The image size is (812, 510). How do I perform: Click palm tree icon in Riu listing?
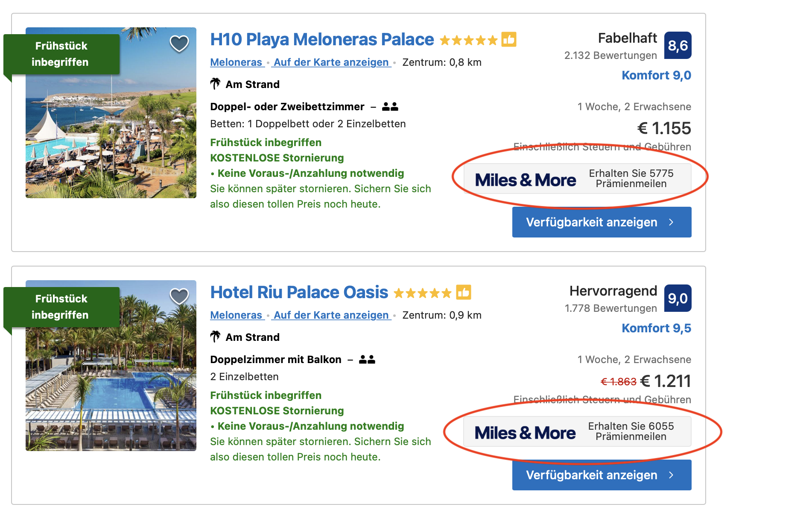215,337
